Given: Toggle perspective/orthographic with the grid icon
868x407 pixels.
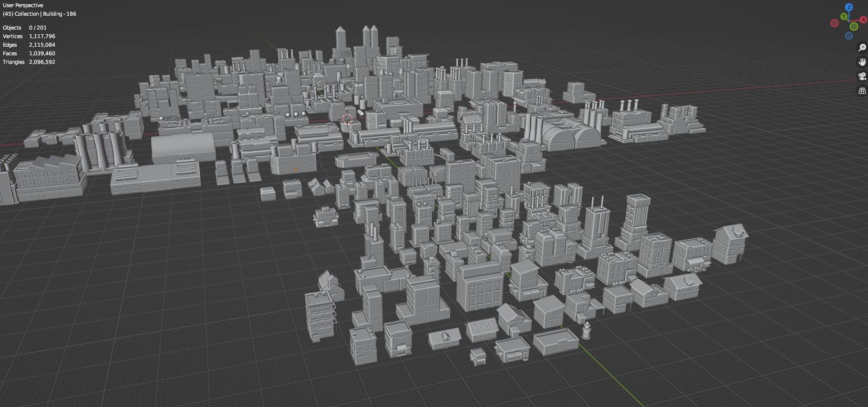Looking at the screenshot, I should [x=862, y=91].
